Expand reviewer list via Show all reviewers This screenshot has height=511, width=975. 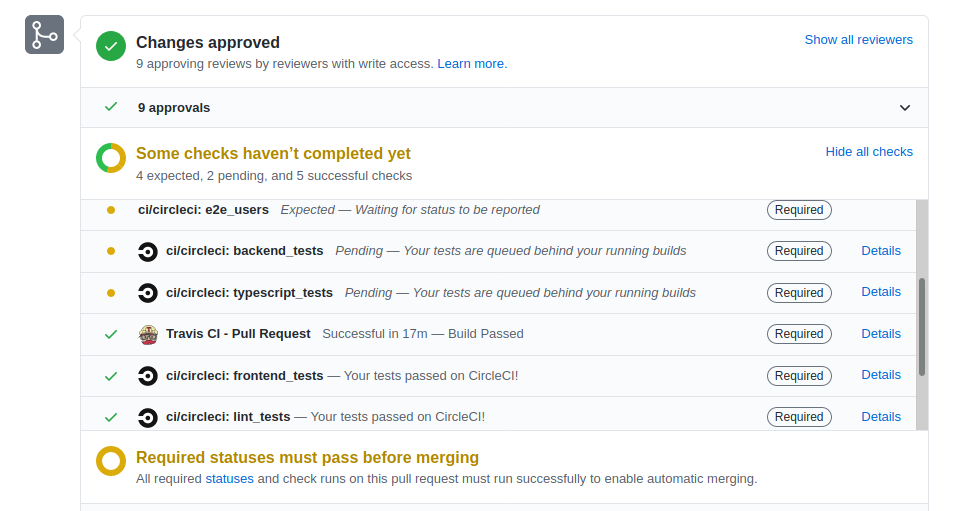858,40
